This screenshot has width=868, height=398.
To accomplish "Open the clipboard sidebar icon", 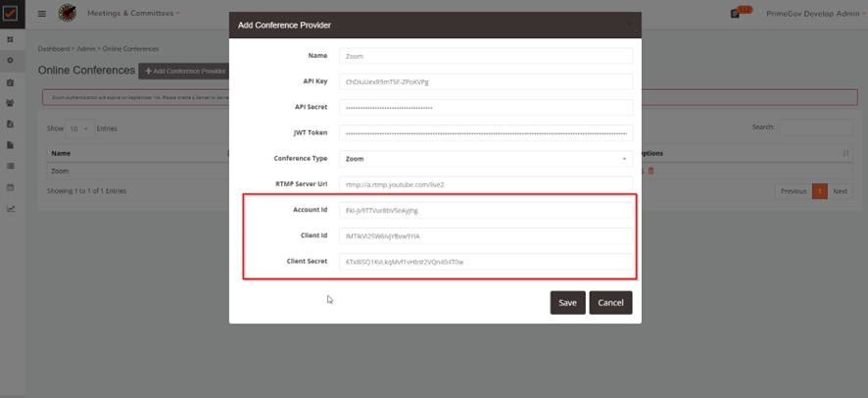I will [10, 82].
